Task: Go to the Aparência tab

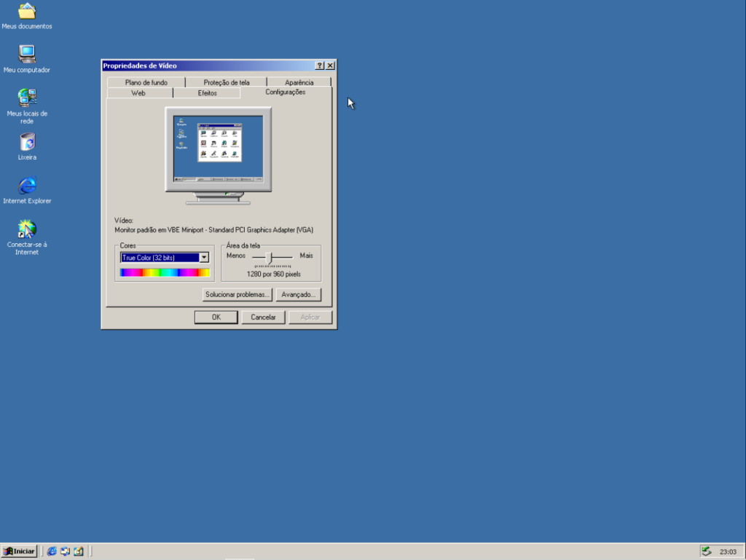Action: 299,82
